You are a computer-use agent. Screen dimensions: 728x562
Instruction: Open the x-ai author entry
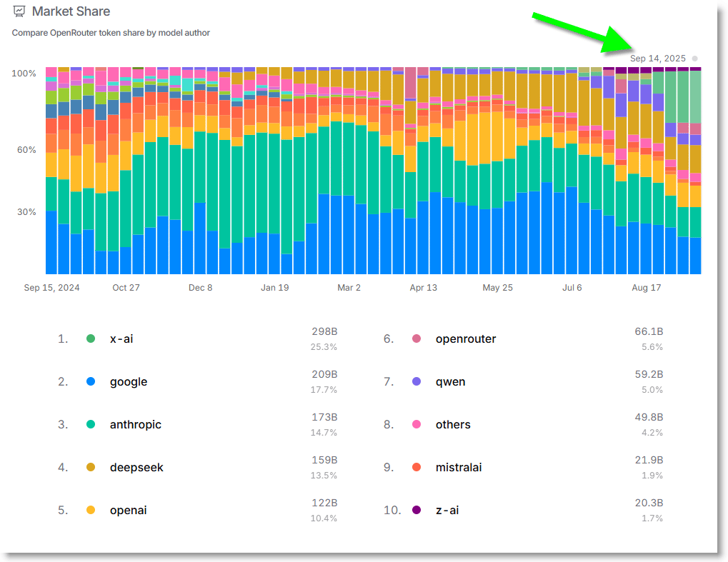tap(121, 338)
